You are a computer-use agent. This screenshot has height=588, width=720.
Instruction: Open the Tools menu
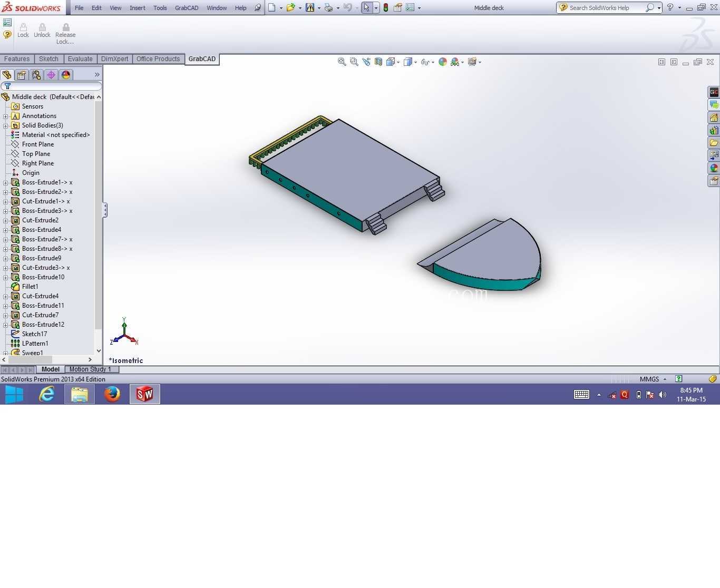[x=160, y=8]
